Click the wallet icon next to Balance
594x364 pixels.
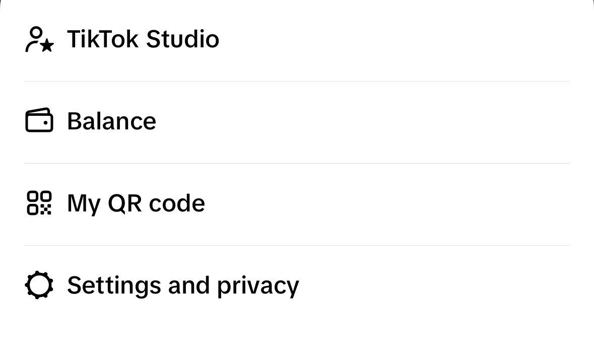pos(39,121)
